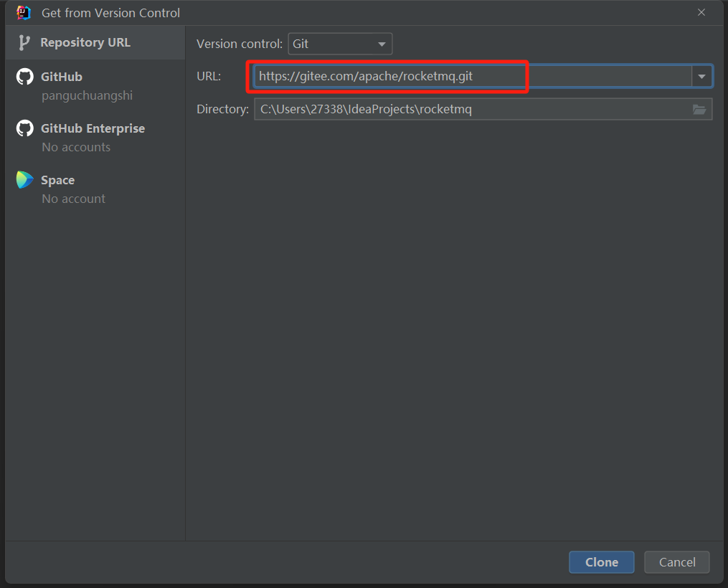Click the Repository URL branch icon
The width and height of the screenshot is (728, 588).
(24, 43)
